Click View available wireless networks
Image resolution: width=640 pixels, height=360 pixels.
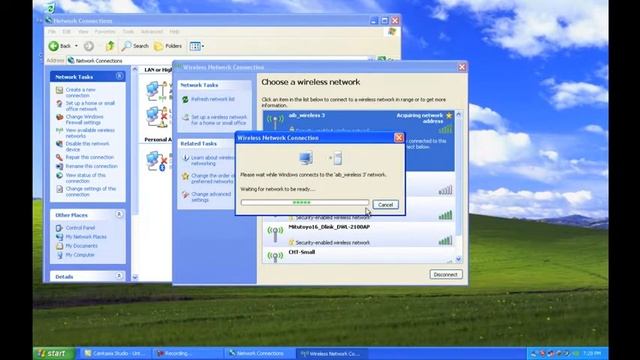point(90,133)
